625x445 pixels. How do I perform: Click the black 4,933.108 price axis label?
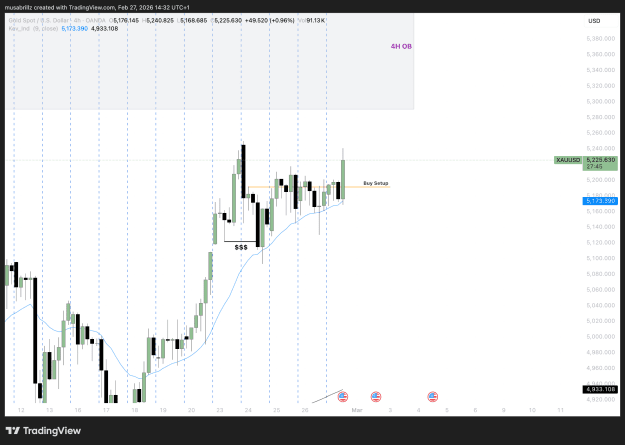(x=600, y=389)
